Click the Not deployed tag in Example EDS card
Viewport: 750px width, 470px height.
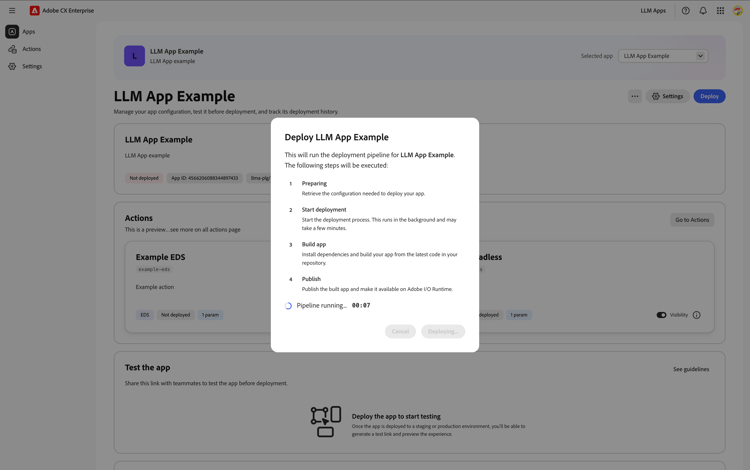point(176,315)
